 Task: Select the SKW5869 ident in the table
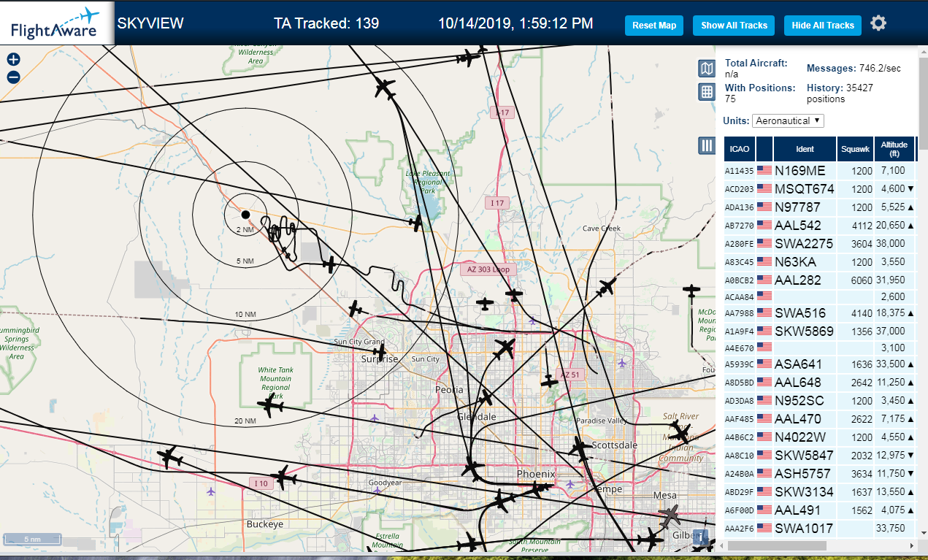(804, 331)
